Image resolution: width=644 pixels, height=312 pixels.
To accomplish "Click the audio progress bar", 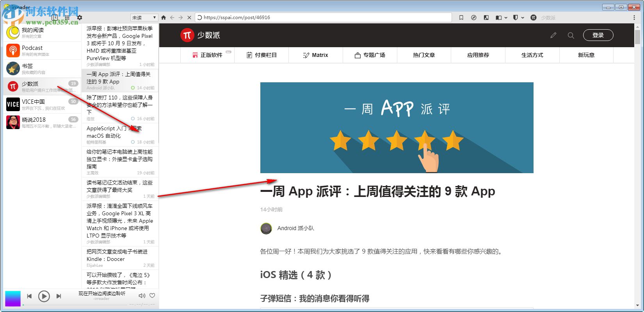I will tap(76, 305).
